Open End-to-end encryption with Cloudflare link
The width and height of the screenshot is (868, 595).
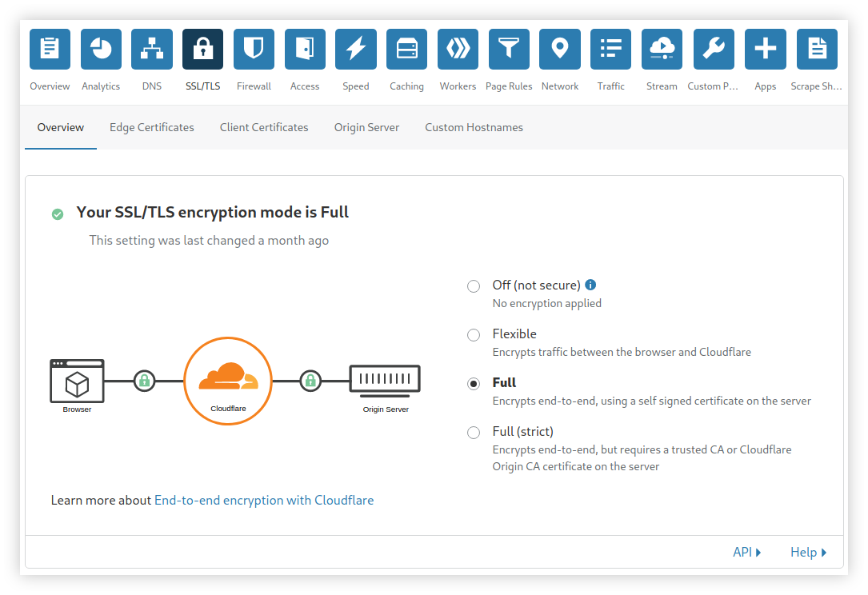coord(264,500)
